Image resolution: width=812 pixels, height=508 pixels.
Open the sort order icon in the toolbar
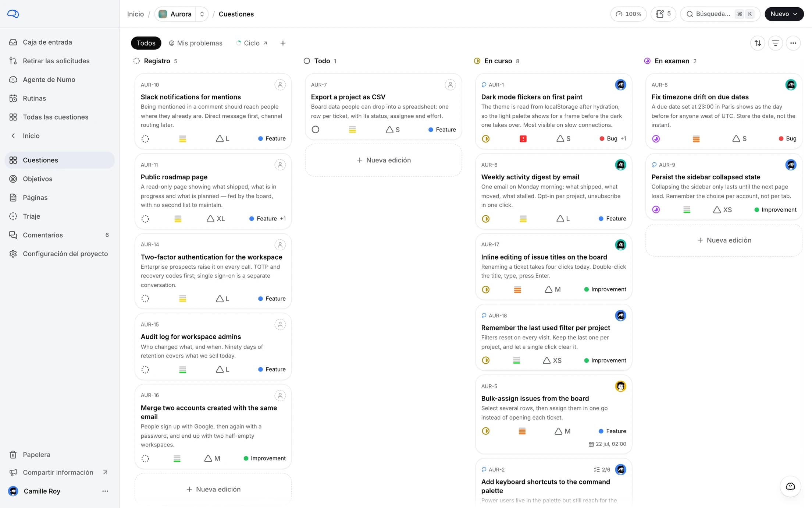(758, 43)
